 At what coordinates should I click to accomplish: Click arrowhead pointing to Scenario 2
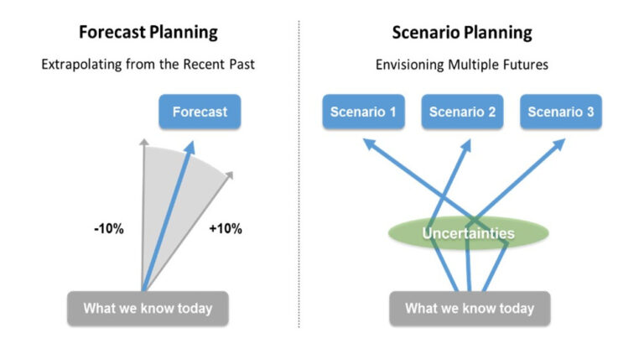[x=466, y=145]
